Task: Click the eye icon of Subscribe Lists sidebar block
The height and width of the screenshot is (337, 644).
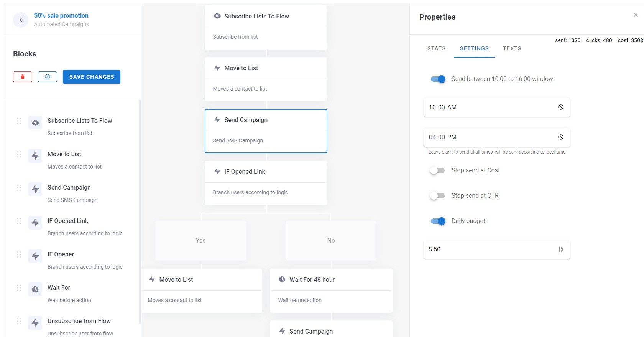Action: click(x=35, y=123)
